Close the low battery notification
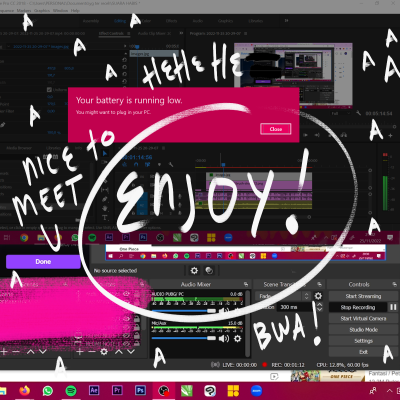400x400 pixels. click(x=276, y=129)
